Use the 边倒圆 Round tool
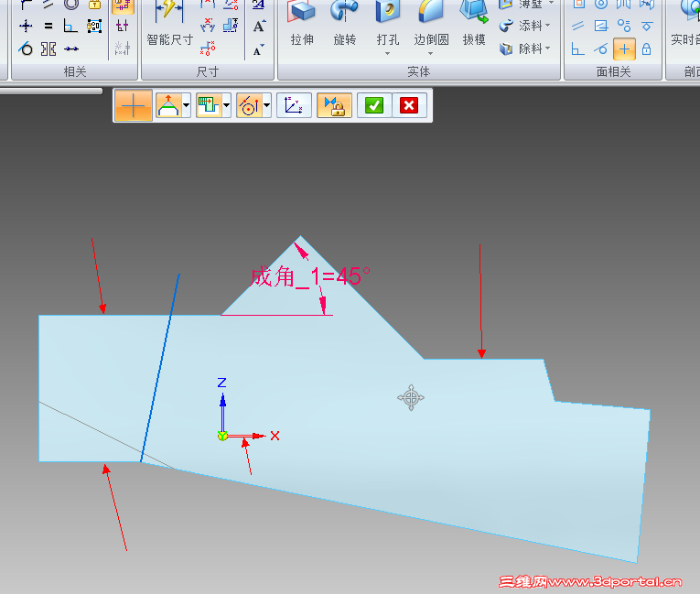 [x=431, y=25]
